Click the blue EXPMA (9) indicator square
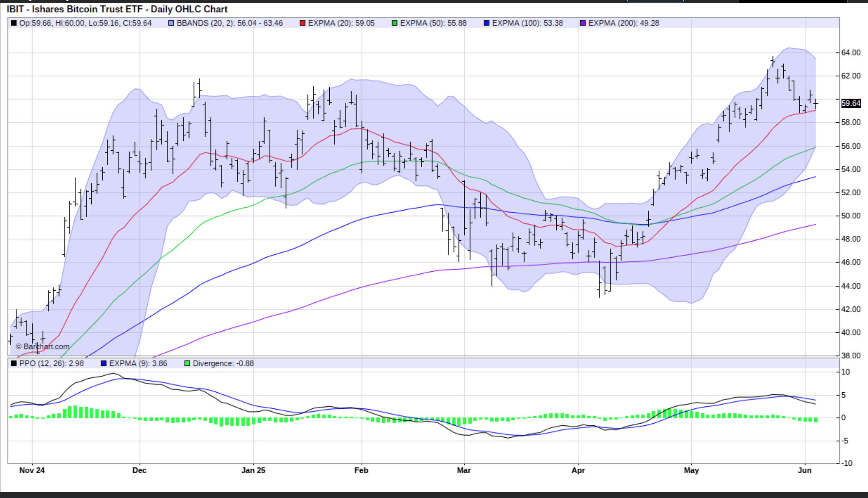The image size is (868, 498). pyautogui.click(x=104, y=363)
